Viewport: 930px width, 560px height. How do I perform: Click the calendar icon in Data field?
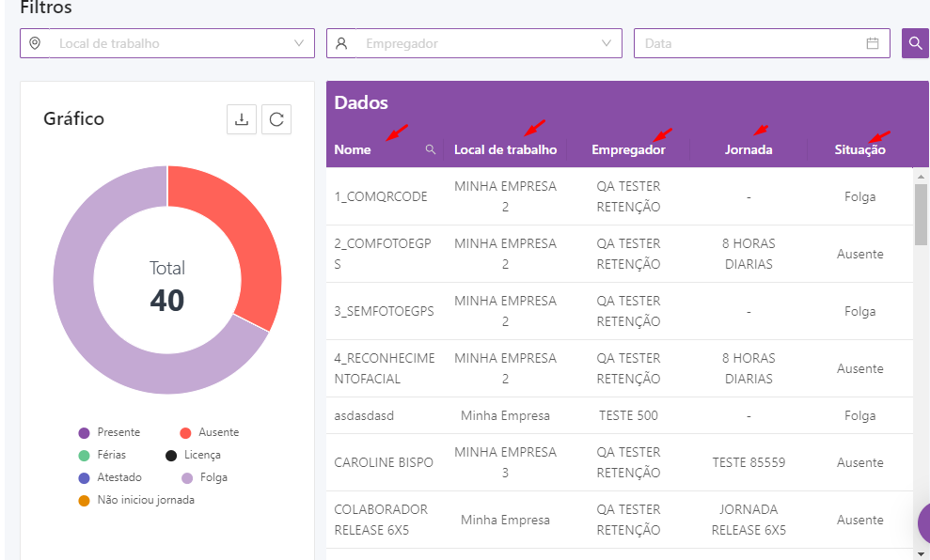point(872,43)
